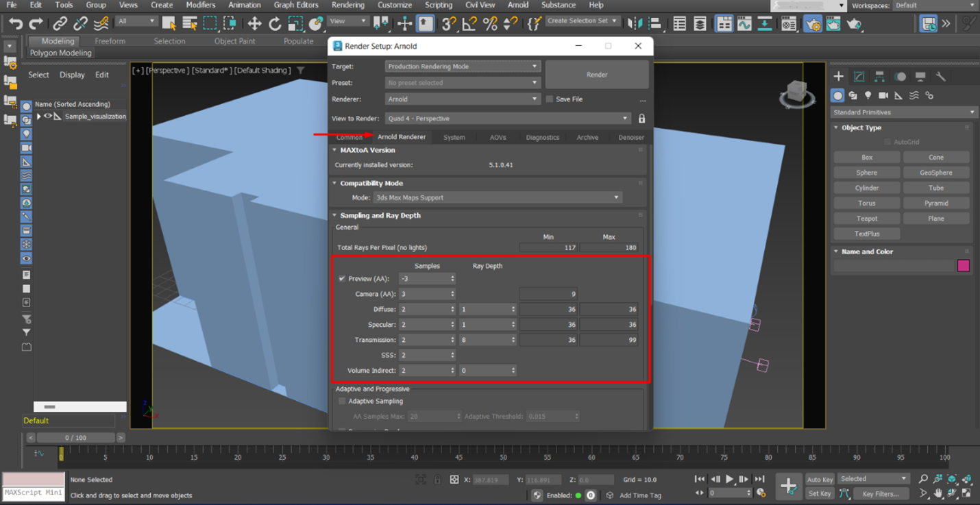Switch to the AOVs tab
The width and height of the screenshot is (980, 505).
pos(498,137)
